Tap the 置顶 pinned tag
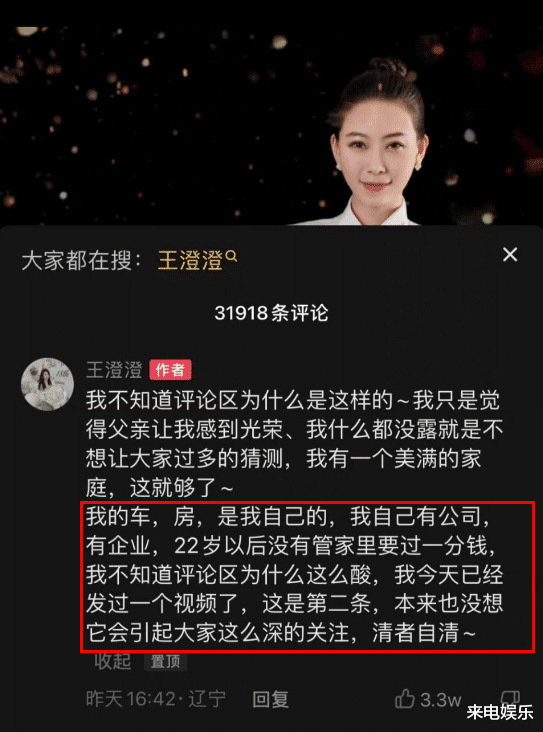 click(x=165, y=661)
